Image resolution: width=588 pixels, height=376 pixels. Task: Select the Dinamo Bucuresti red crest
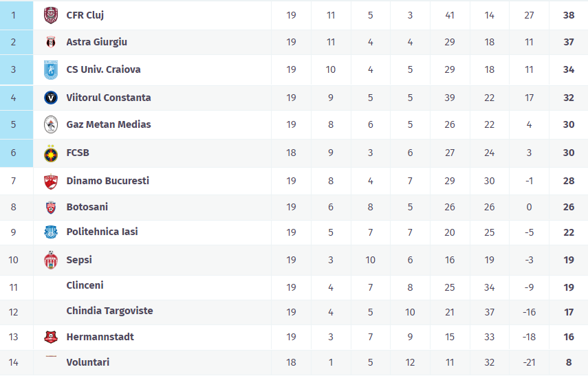tap(51, 181)
